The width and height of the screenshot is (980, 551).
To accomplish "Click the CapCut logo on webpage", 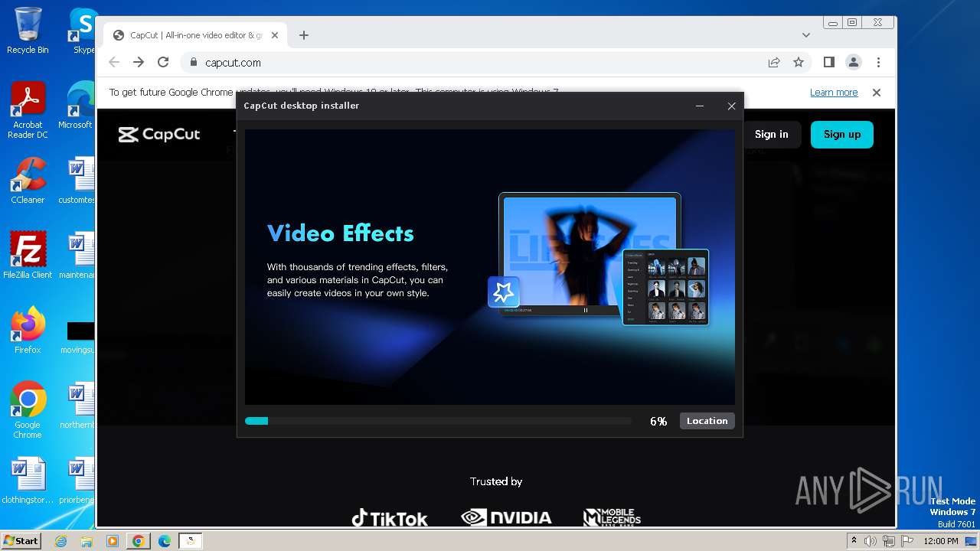I will [159, 135].
